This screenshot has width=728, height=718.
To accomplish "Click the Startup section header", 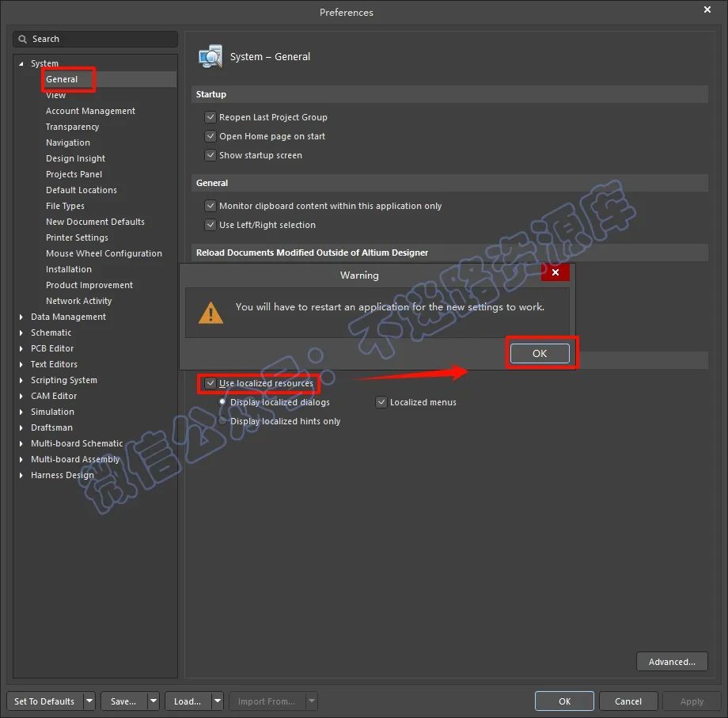I will pos(449,94).
